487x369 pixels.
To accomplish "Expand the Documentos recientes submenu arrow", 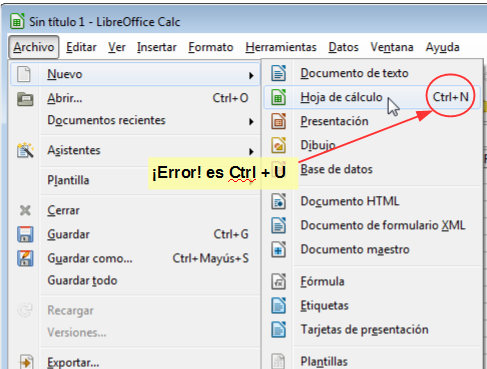I will 251,122.
